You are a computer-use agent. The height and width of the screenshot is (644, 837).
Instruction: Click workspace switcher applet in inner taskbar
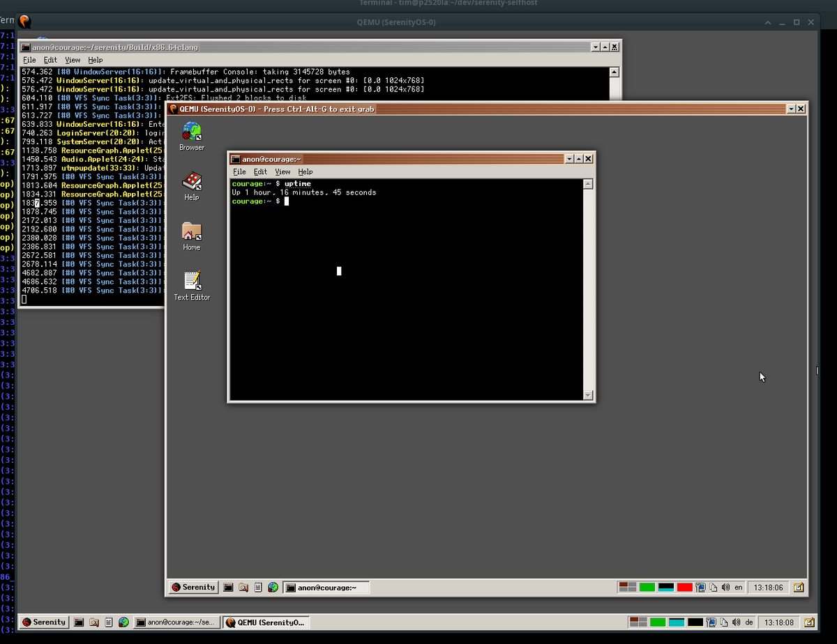click(628, 588)
